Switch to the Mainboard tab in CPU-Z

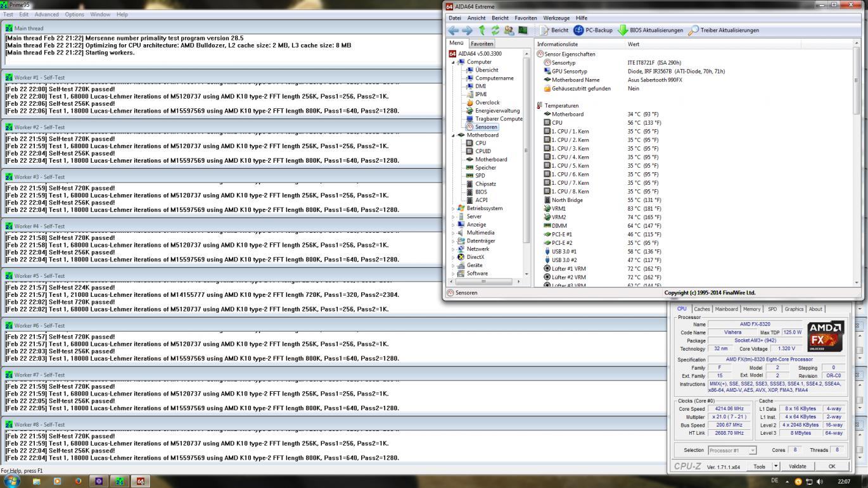(x=726, y=309)
